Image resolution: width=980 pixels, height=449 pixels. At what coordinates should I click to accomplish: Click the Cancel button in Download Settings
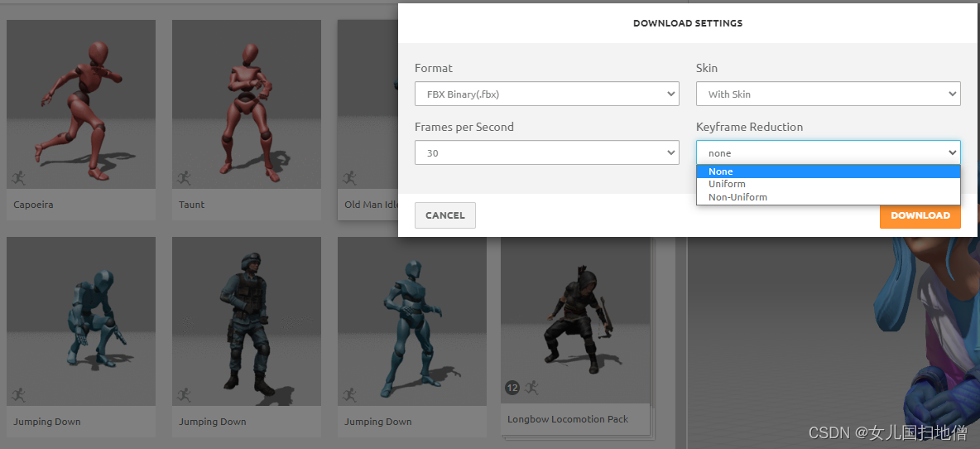point(445,215)
